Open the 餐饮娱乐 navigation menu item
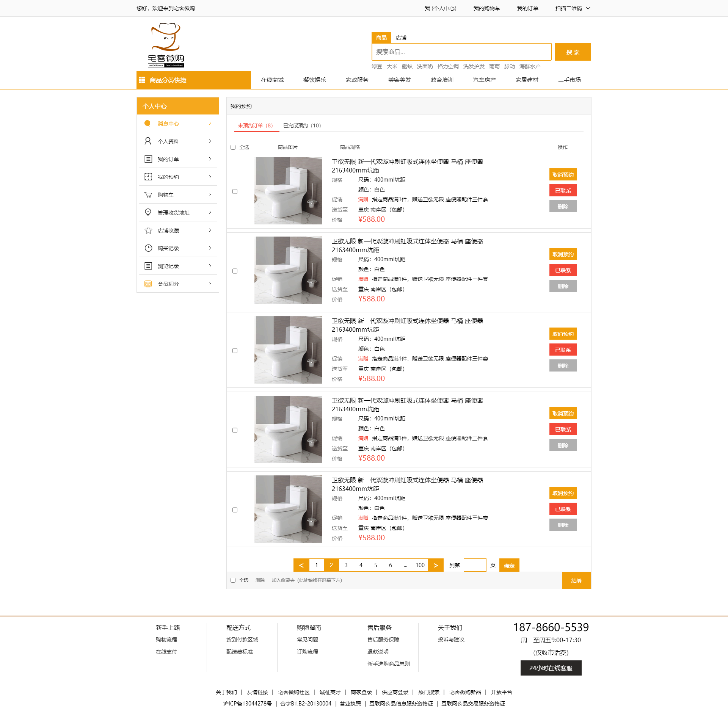 314,80
